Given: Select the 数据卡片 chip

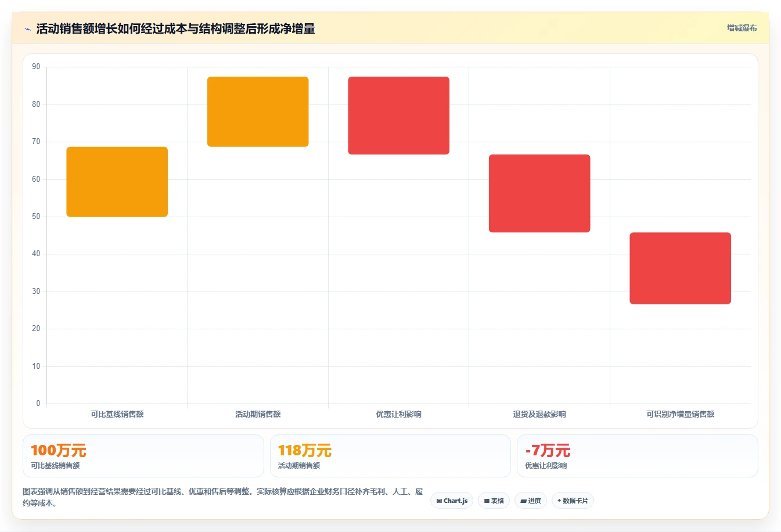Looking at the screenshot, I should (573, 501).
